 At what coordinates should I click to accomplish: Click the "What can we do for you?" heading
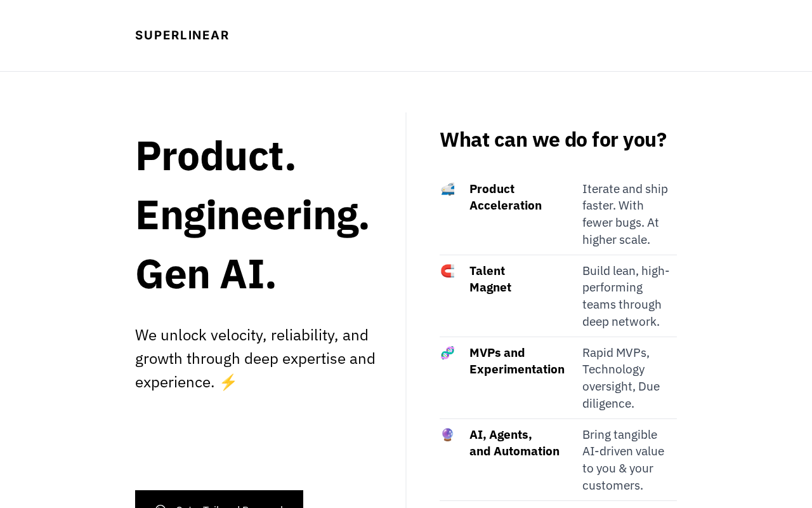pos(553,140)
